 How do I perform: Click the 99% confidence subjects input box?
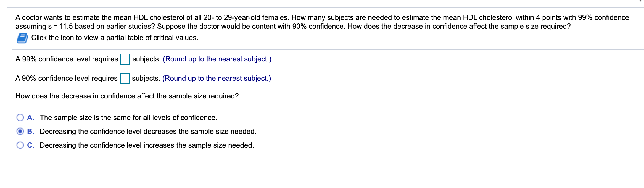point(125,59)
